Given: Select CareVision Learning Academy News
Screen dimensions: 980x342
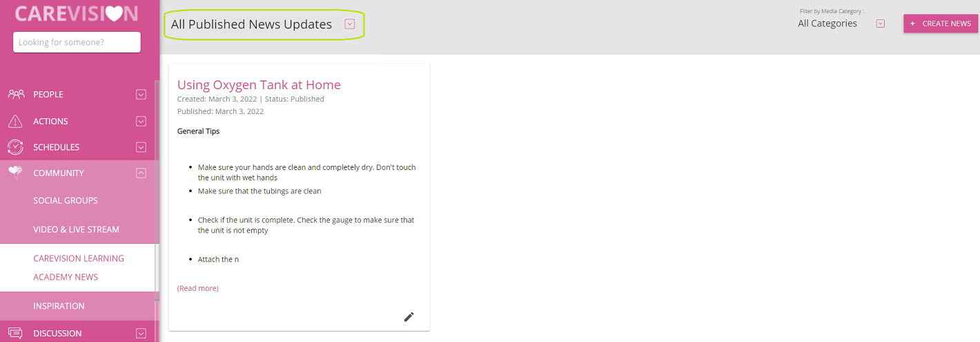Looking at the screenshot, I should (79, 267).
